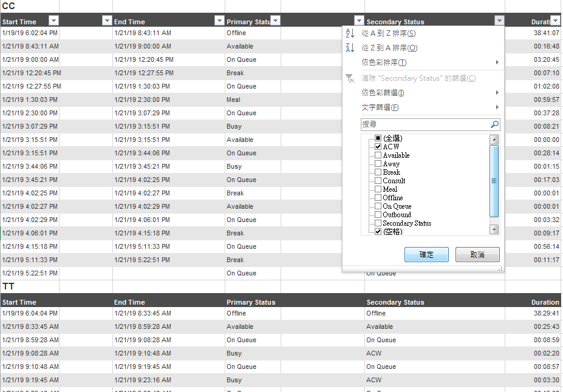Open Duration column filter dropdown

(x=556, y=21)
